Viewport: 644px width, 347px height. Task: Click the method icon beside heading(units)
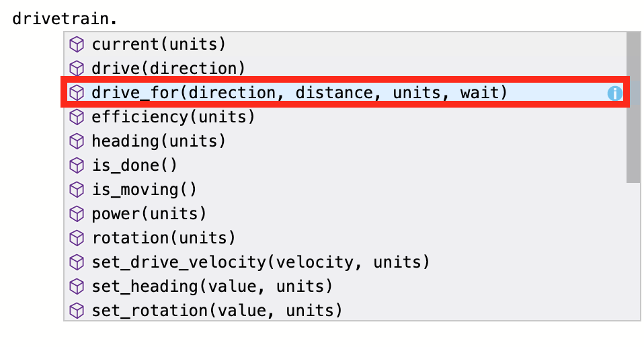point(77,141)
